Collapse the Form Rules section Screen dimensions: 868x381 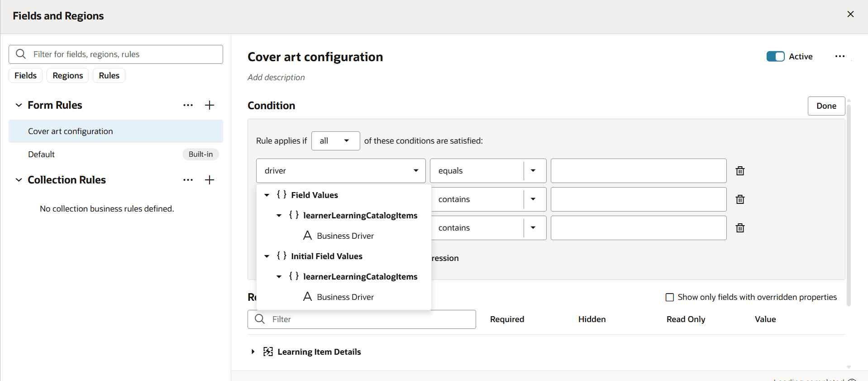[19, 105]
